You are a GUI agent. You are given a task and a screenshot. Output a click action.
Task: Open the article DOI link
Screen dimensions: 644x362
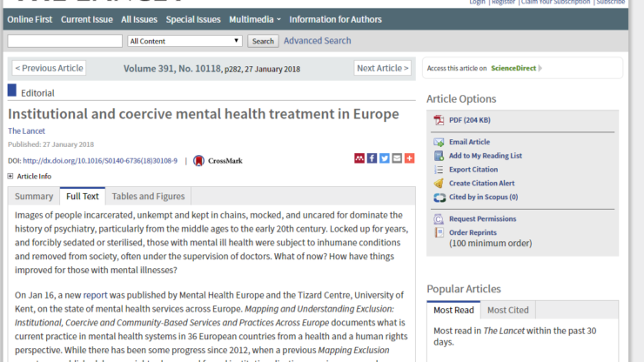100,161
